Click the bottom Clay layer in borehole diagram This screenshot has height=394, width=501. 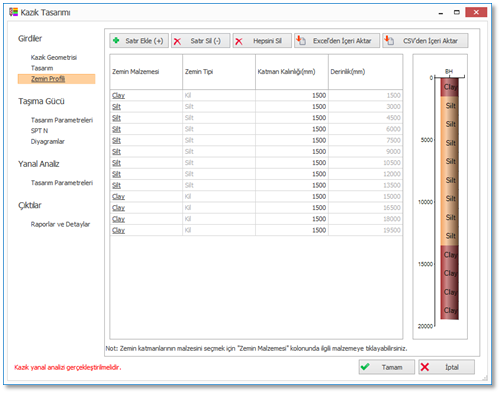point(450,310)
